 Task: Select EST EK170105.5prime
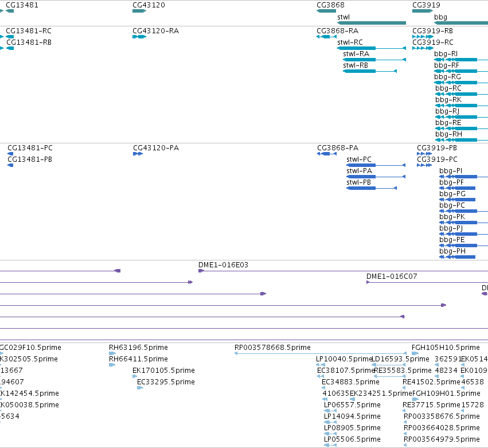click(163, 371)
